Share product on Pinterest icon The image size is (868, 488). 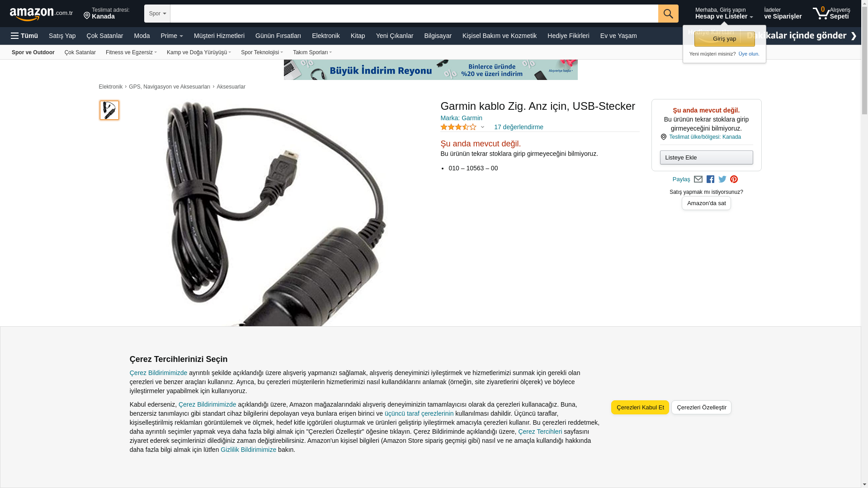click(x=734, y=179)
